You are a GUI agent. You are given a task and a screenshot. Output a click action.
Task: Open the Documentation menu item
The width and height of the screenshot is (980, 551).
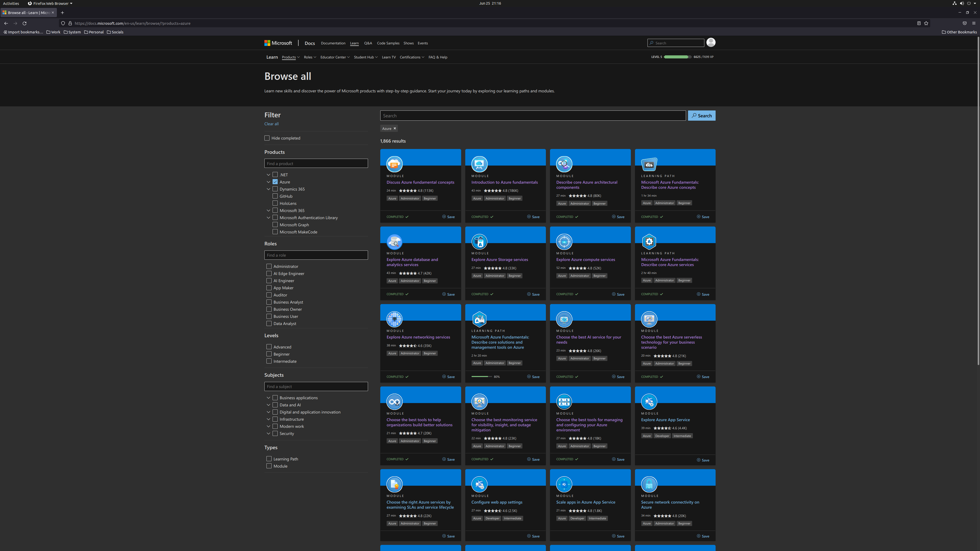pos(333,43)
